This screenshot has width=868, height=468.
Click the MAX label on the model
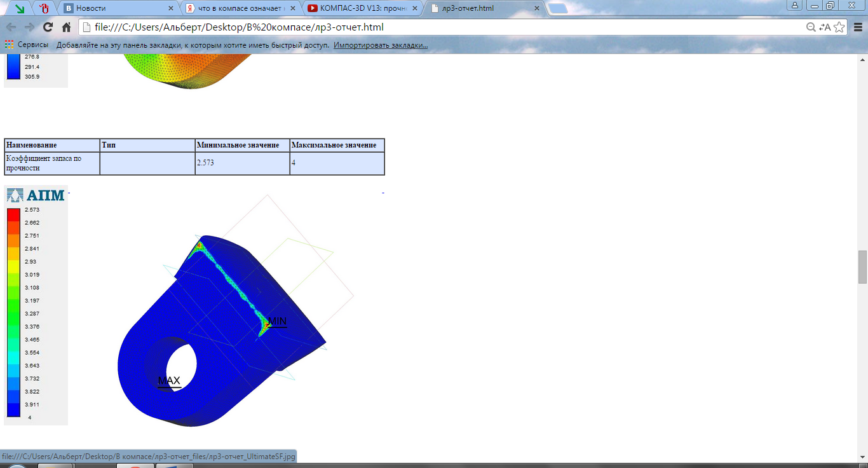(x=169, y=381)
